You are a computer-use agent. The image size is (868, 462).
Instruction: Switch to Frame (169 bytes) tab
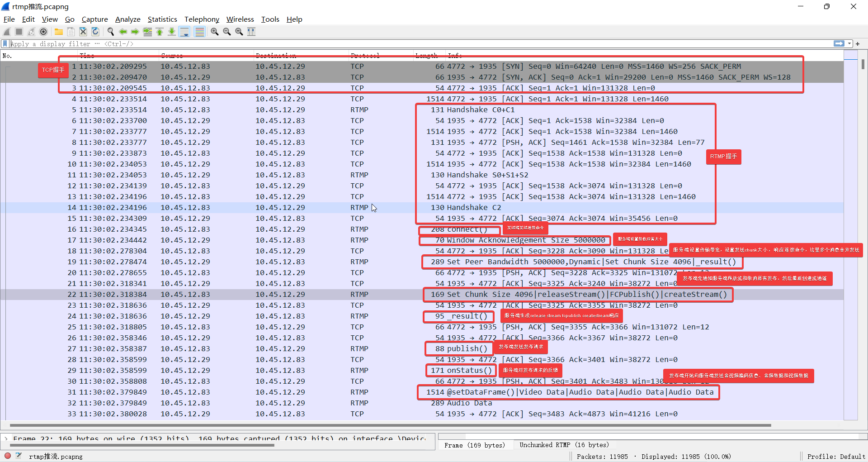click(x=475, y=445)
